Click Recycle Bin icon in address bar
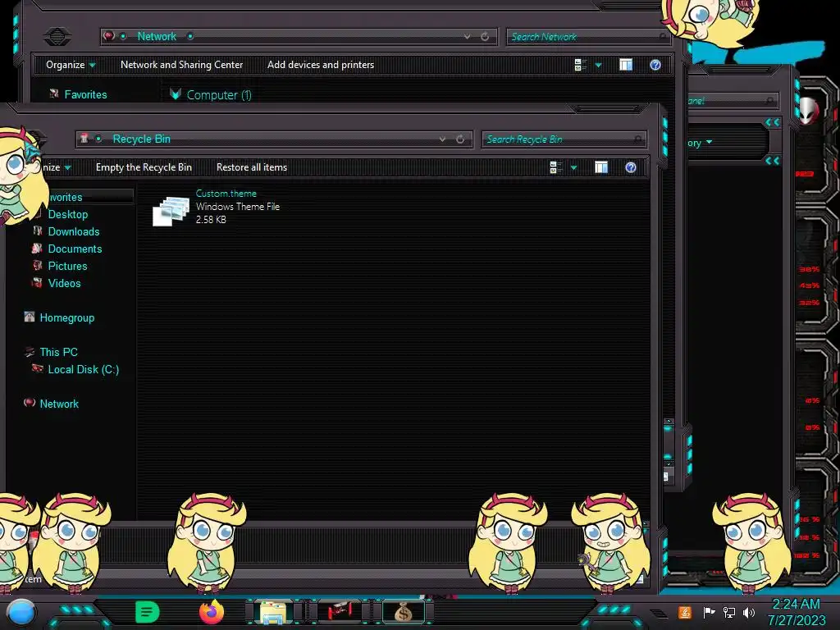Viewport: 840px width, 630px height. [x=84, y=139]
